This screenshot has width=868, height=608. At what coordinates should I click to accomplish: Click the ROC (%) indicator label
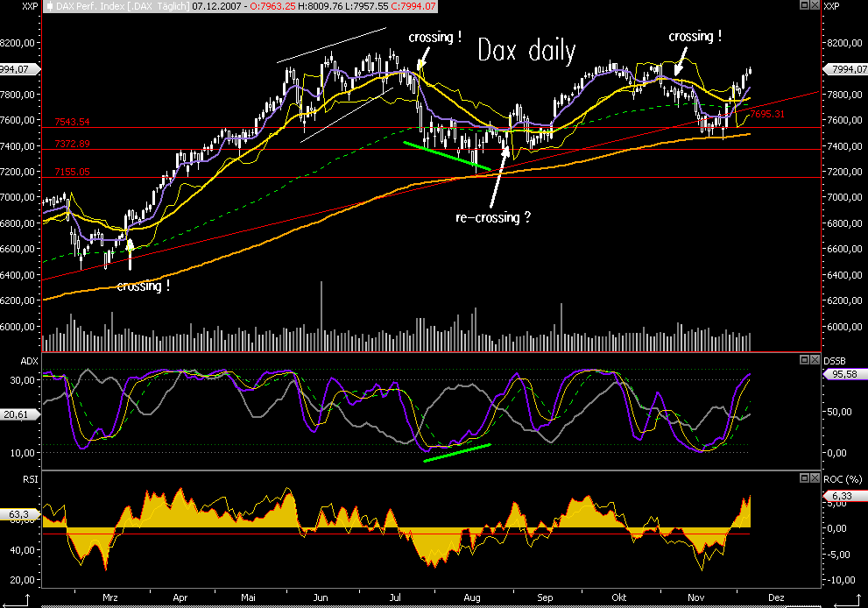coord(843,479)
